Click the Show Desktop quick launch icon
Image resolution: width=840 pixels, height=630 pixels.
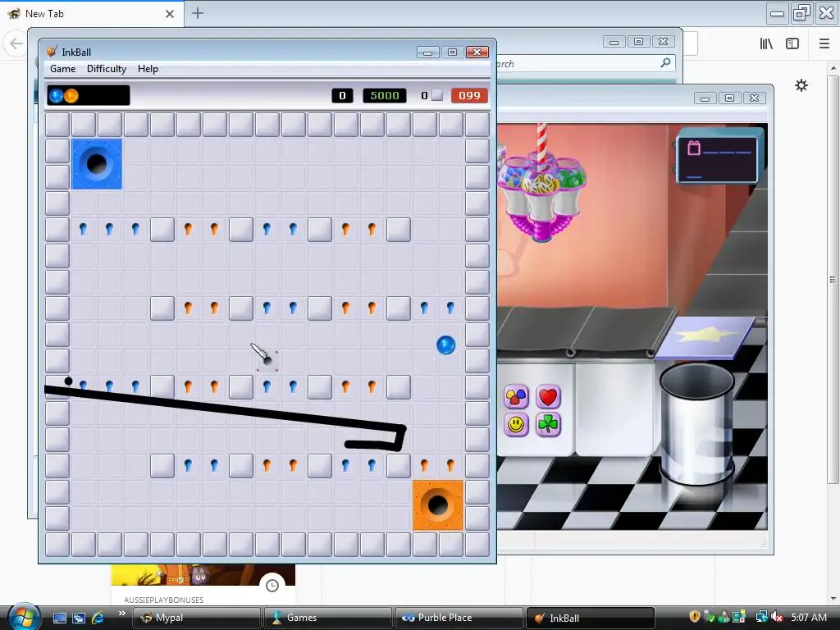59,618
